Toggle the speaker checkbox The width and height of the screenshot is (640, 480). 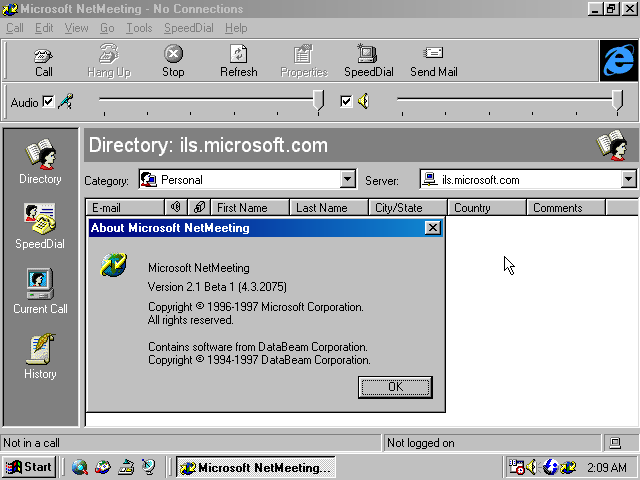point(346,101)
